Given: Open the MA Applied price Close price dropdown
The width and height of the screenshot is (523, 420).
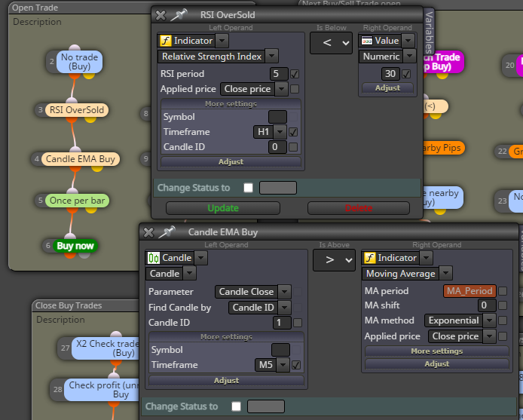Looking at the screenshot, I should click(x=489, y=336).
